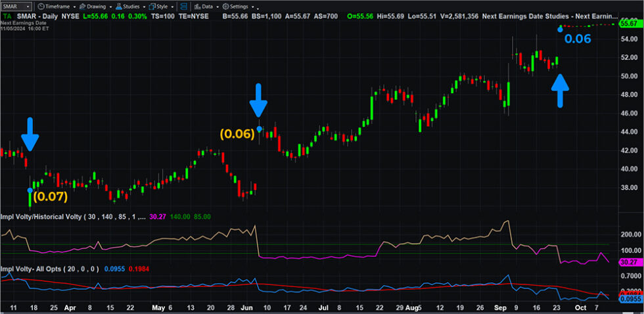Viewport: 644px width, 314px height.
Task: Click the 48.00 price axis label
Action: pyautogui.click(x=630, y=95)
